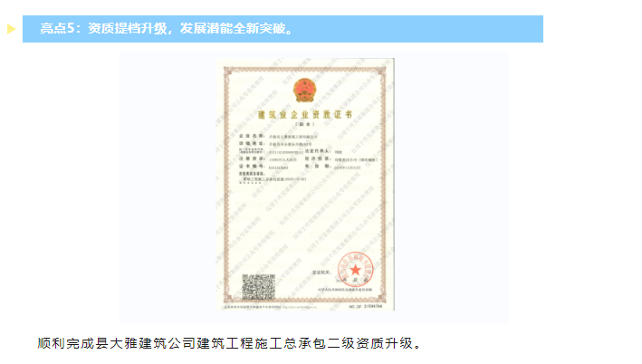642x364 pixels.
Task: Click the NO. DF serial number
Action: pyautogui.click(x=366, y=306)
